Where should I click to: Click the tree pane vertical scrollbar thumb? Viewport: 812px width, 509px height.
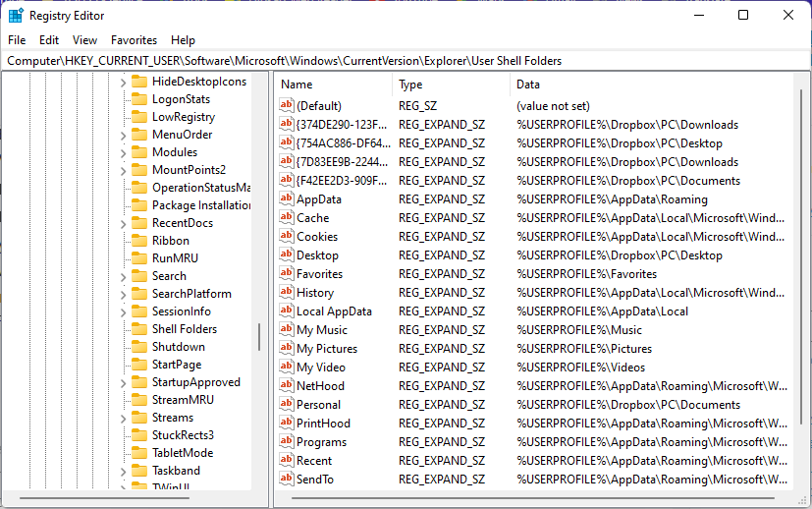pyautogui.click(x=259, y=337)
